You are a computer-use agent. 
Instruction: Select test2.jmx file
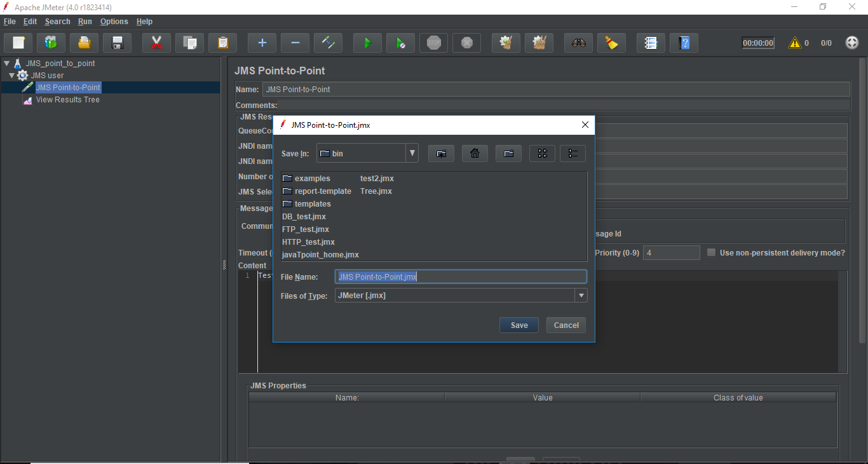click(377, 179)
